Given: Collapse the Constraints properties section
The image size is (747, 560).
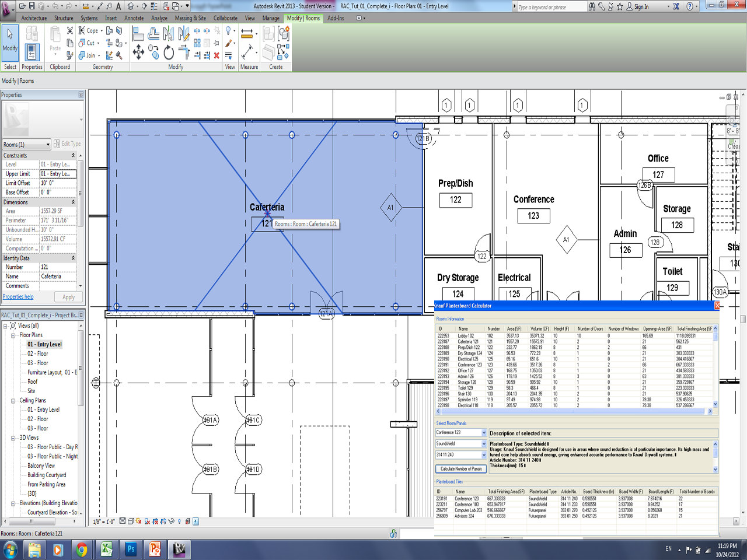Looking at the screenshot, I should [74, 156].
